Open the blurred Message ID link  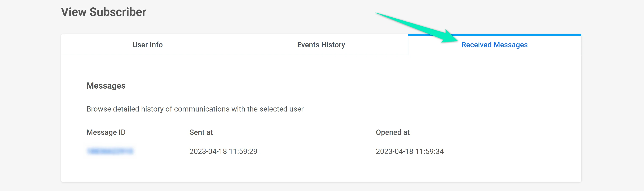(x=110, y=151)
